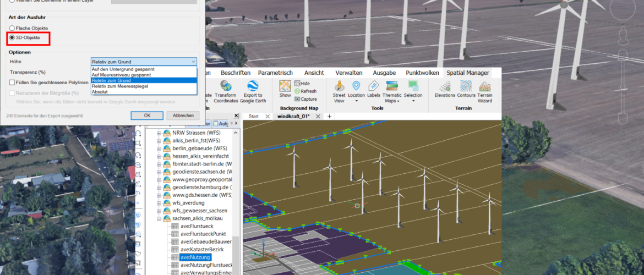Select the ave:Flurstueck table
This screenshot has height=275, width=644.
(x=197, y=226)
